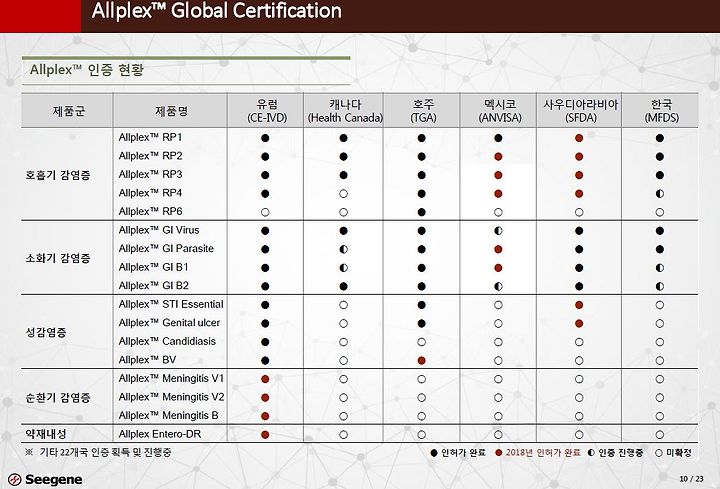
Task: Select the '성감염증' category label
Action: click(x=46, y=332)
